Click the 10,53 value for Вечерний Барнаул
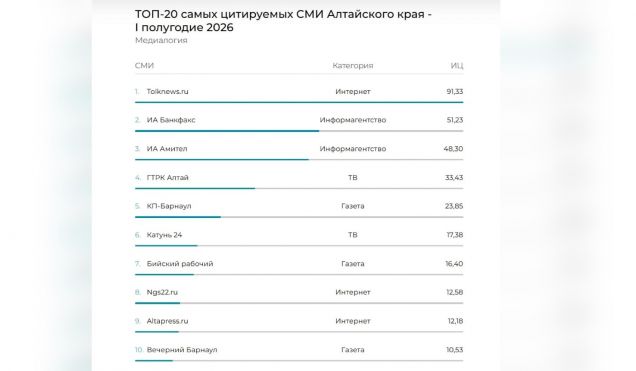Image resolution: width=636 pixels, height=371 pixels. 455,350
